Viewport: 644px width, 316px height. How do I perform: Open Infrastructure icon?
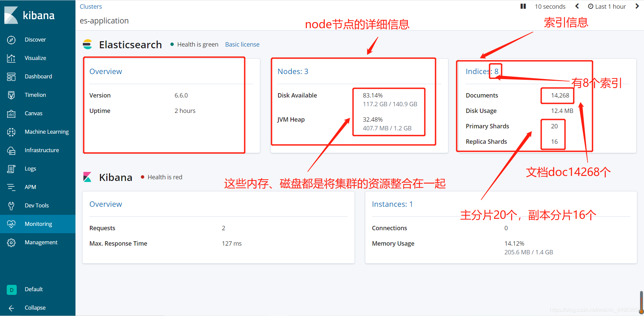pyautogui.click(x=11, y=150)
